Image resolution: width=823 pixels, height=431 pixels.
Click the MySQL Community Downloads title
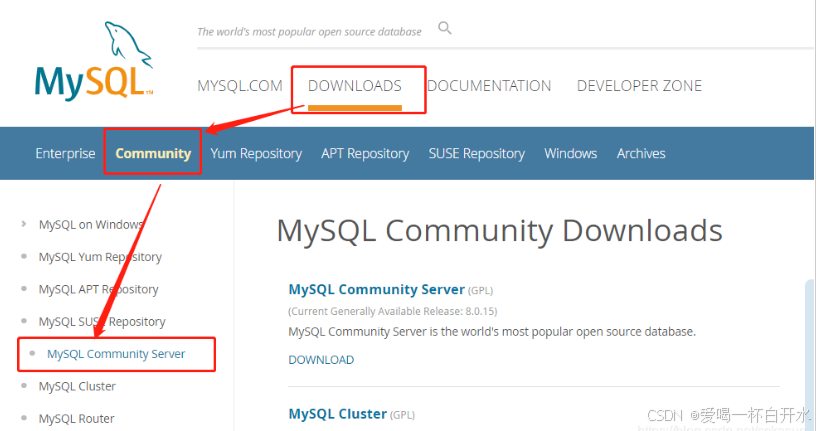tap(500, 230)
